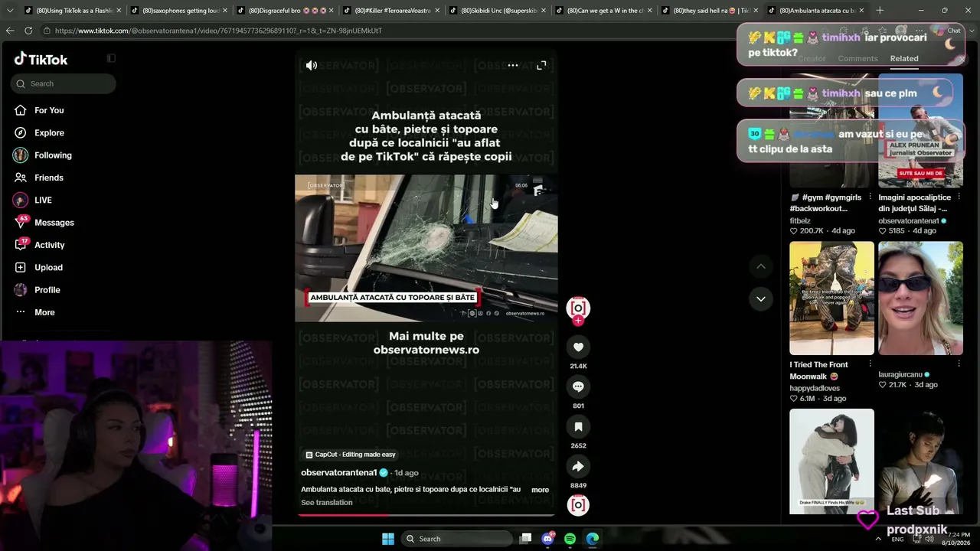Click the TikTok search field

(64, 83)
